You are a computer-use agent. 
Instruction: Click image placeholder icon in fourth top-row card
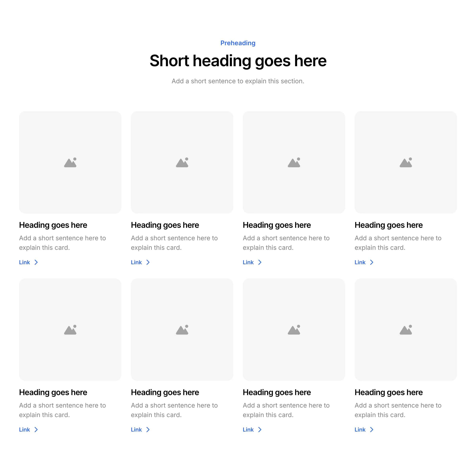click(x=406, y=163)
